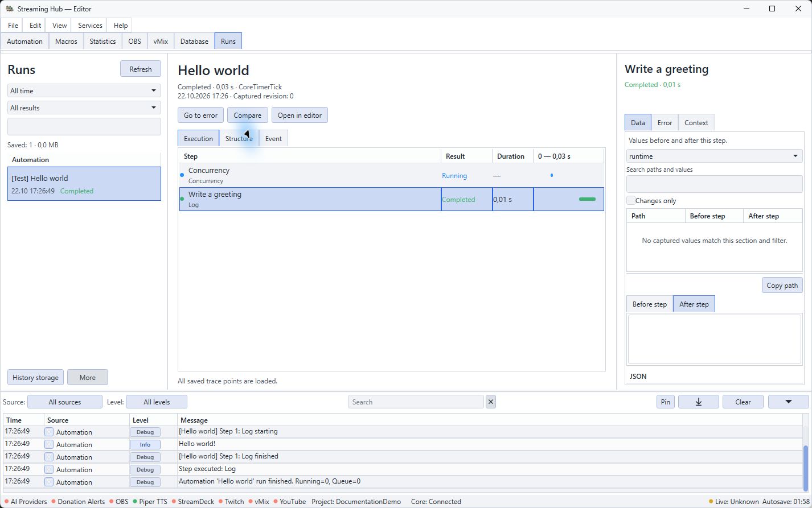The image size is (812, 508).
Task: Clear the log messages
Action: 743,402
